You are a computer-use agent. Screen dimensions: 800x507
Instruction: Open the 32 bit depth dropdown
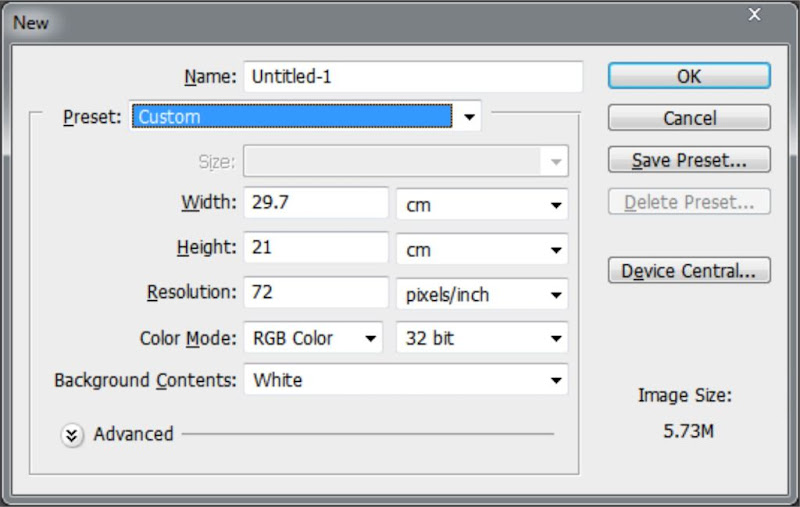[482, 338]
